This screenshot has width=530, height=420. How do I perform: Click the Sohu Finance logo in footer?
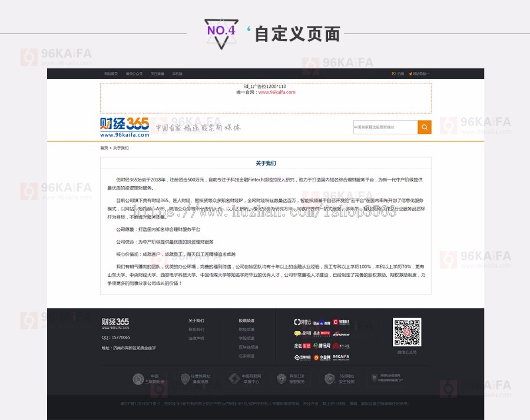[302, 345]
